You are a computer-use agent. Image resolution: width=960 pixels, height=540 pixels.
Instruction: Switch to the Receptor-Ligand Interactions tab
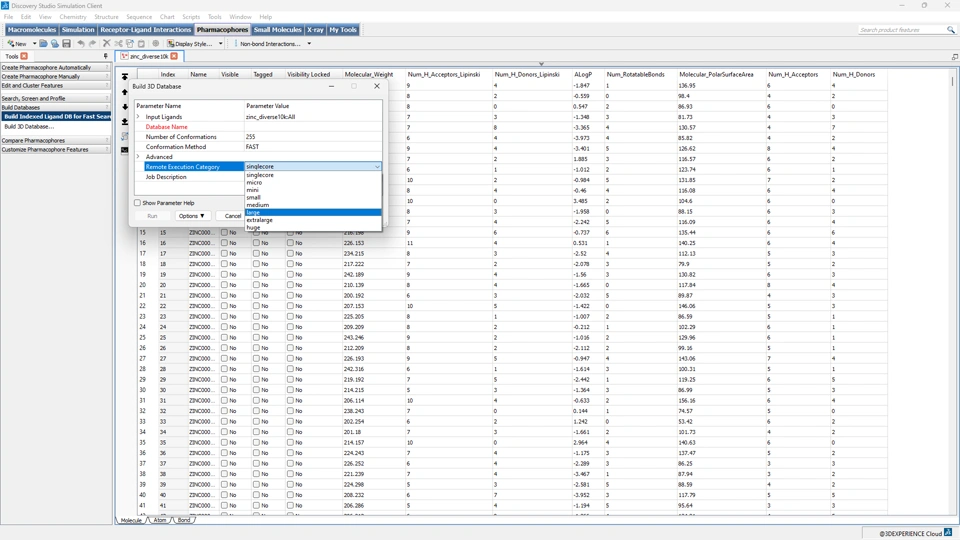pyautogui.click(x=146, y=29)
